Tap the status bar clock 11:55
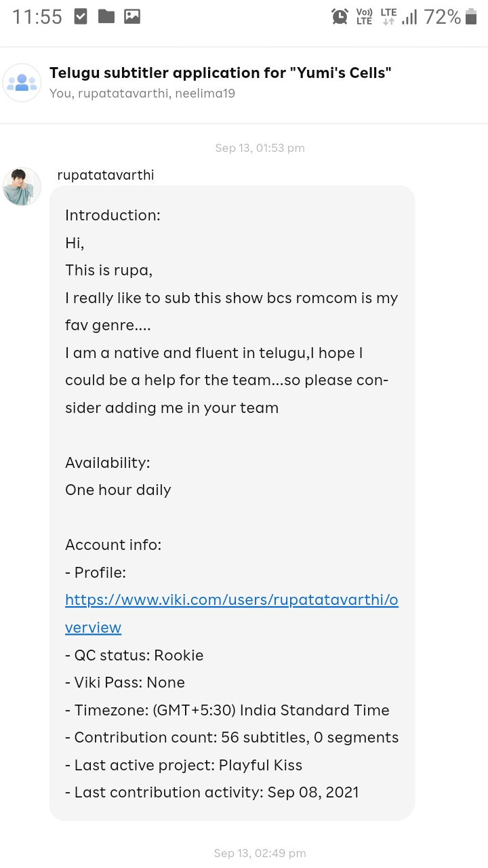 37,17
